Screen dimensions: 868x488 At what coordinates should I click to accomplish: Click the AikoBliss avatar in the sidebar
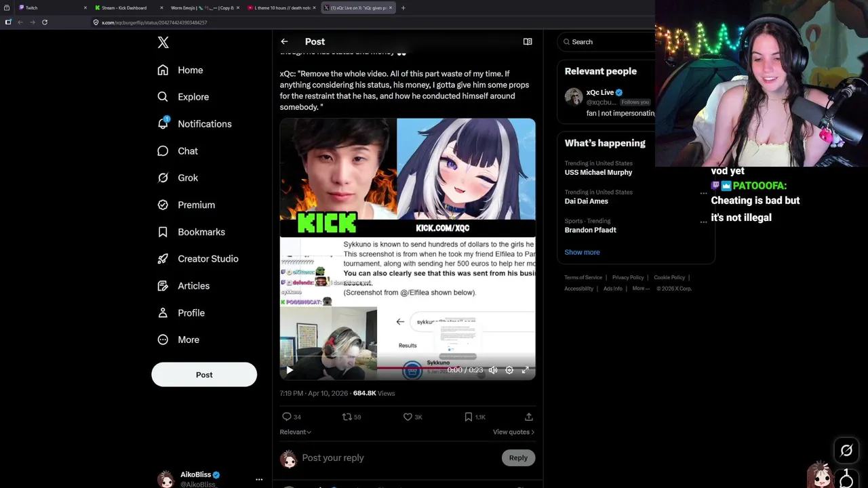pyautogui.click(x=166, y=479)
